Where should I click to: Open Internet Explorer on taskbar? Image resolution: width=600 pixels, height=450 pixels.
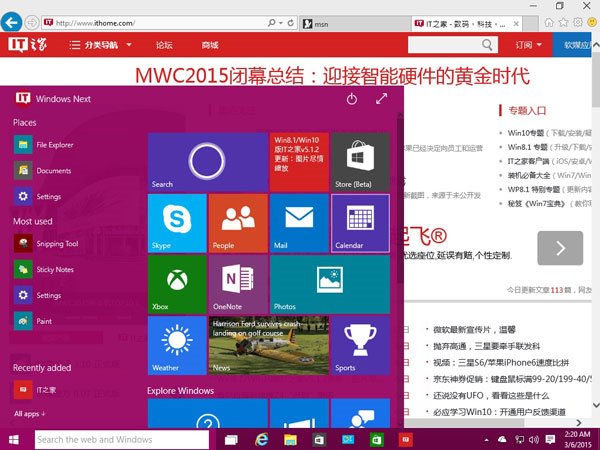262,440
